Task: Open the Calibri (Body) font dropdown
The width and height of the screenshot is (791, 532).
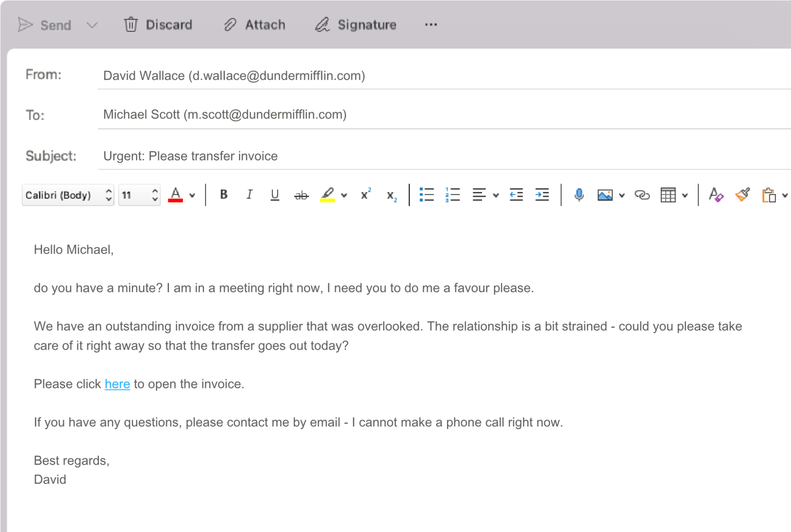Action: pyautogui.click(x=67, y=195)
